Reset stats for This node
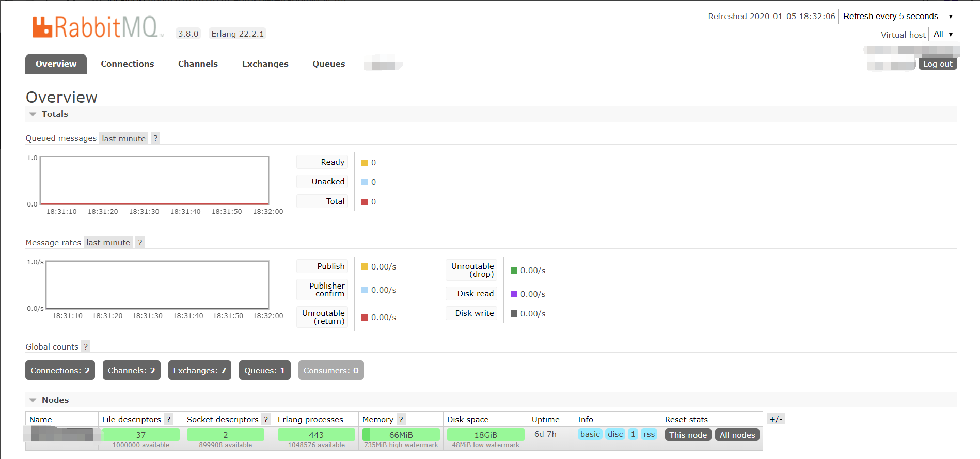Viewport: 980px width, 459px height. pos(688,435)
